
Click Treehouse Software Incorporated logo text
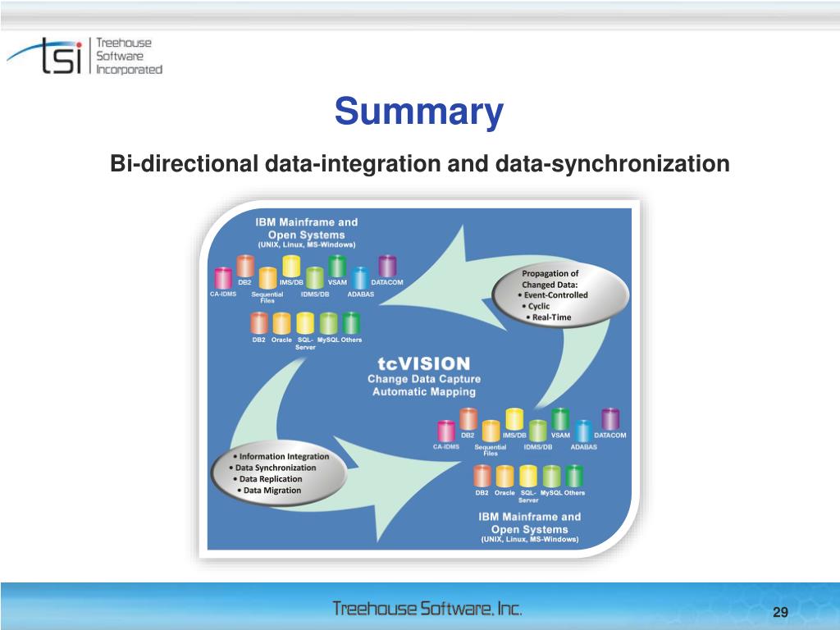(x=129, y=56)
